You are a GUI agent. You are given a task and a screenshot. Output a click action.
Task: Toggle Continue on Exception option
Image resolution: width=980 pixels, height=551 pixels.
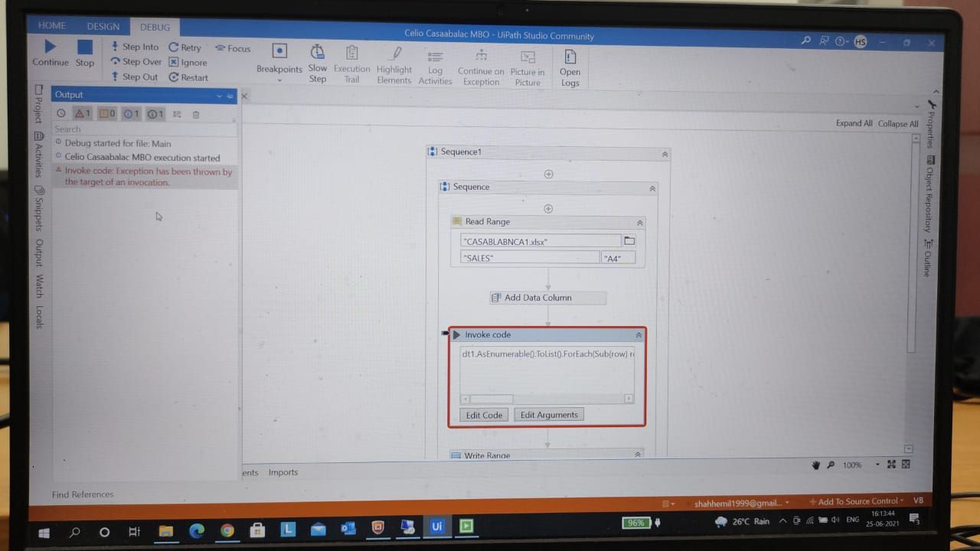pos(481,67)
